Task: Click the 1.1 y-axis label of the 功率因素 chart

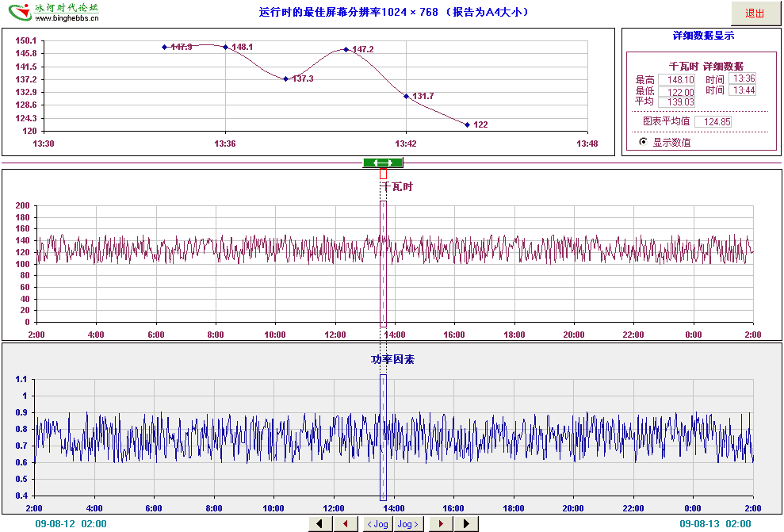Action: [21, 380]
